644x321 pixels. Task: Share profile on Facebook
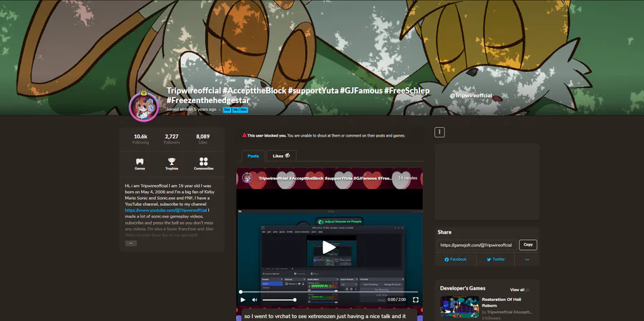tap(456, 260)
